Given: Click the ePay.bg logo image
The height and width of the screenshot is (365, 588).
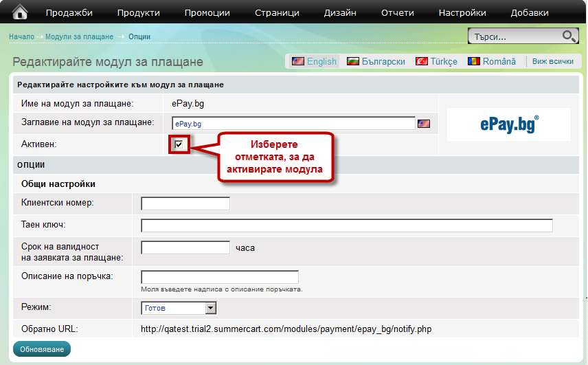Looking at the screenshot, I should [509, 124].
